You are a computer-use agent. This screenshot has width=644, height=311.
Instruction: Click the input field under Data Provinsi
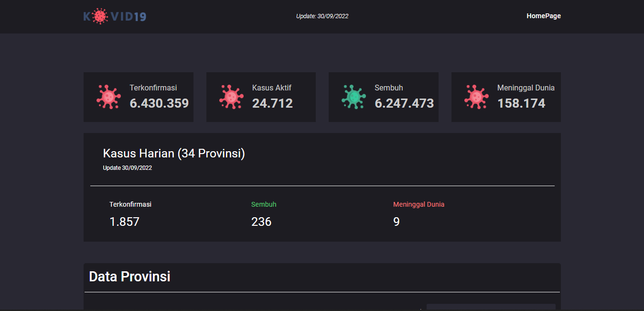491,307
